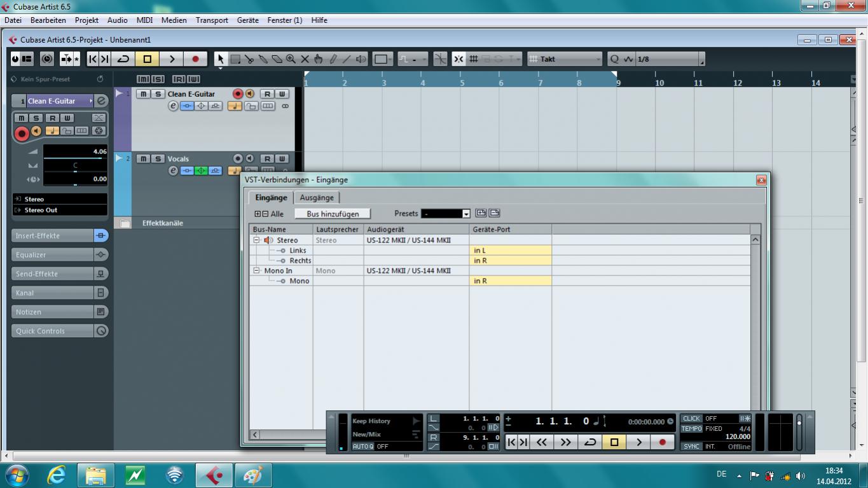The height and width of the screenshot is (488, 868).
Task: Open the Inspector output routing Stereo Out
Action: [x=60, y=210]
